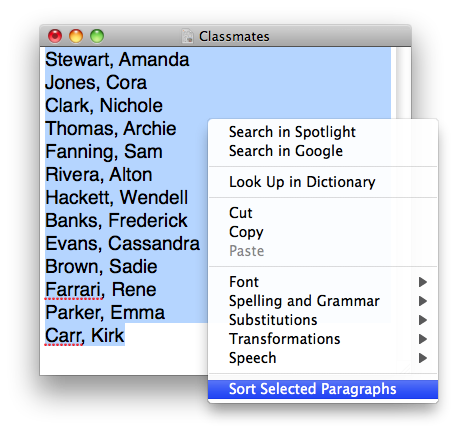The image size is (451, 430).
Task: Click the line Stewart, Amanda
Action: [x=117, y=60]
